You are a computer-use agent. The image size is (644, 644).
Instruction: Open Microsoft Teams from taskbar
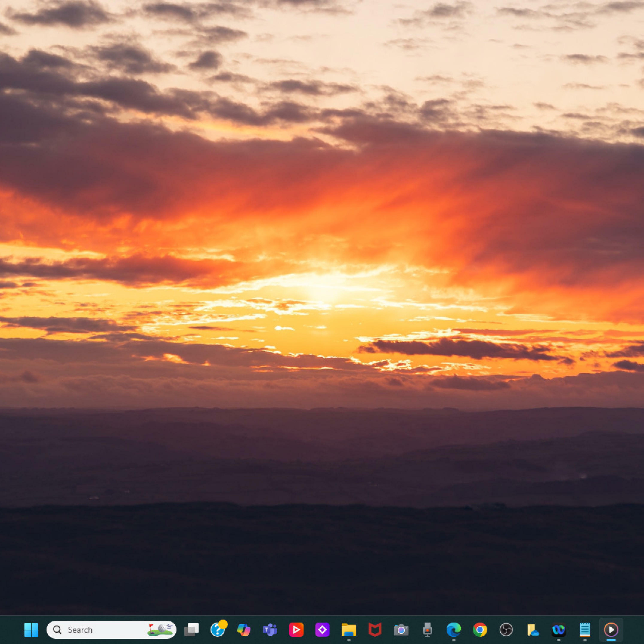(x=270, y=630)
